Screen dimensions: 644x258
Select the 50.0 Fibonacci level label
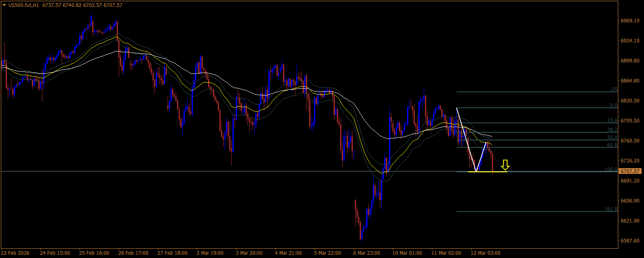612,138
